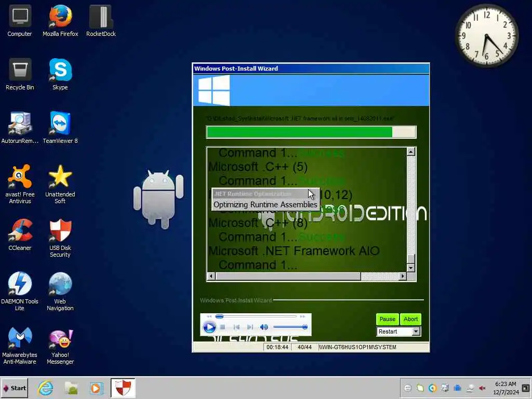
Task: Open the Restart action dropdown
Action: coord(416,331)
